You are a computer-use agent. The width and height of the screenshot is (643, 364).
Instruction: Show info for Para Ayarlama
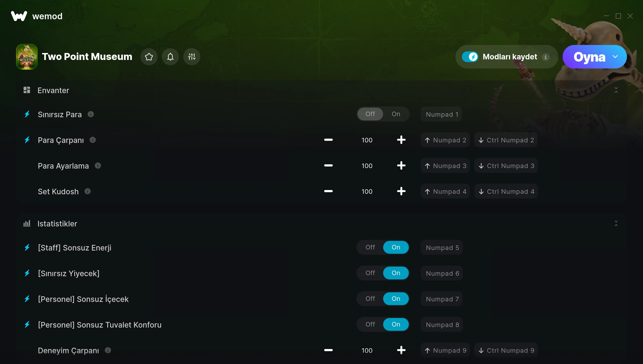(98, 166)
